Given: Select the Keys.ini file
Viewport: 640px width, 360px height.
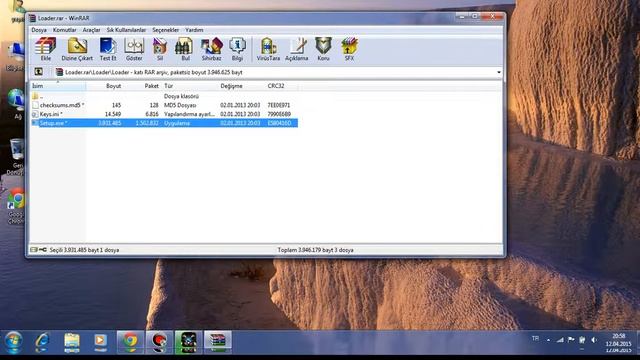Looking at the screenshot, I should [164, 114].
